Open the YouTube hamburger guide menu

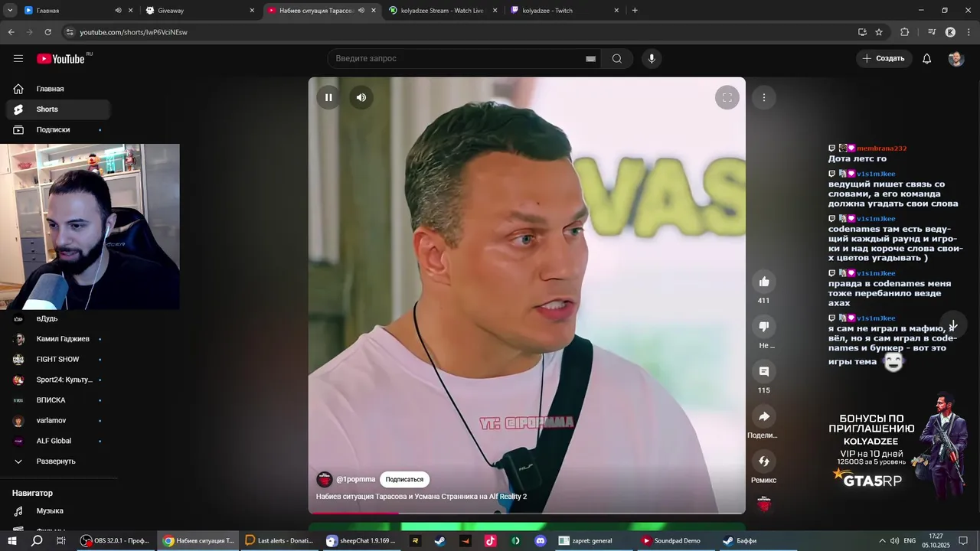pos(18,58)
